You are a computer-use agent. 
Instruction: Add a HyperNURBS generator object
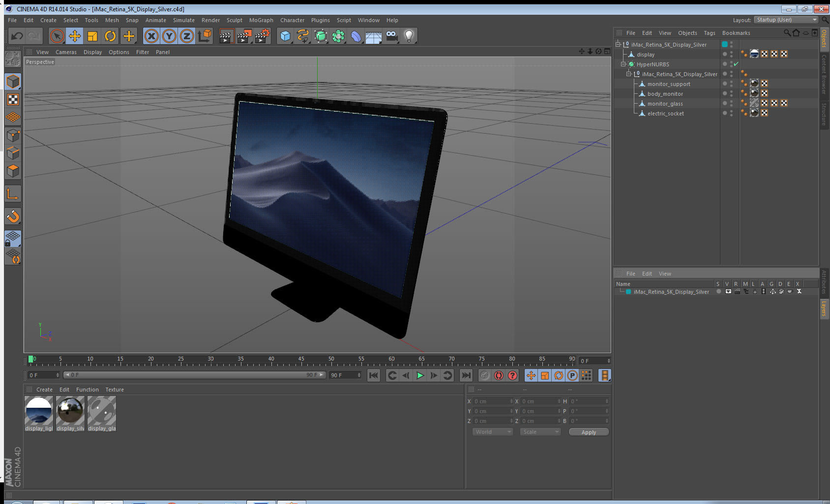pos(321,36)
